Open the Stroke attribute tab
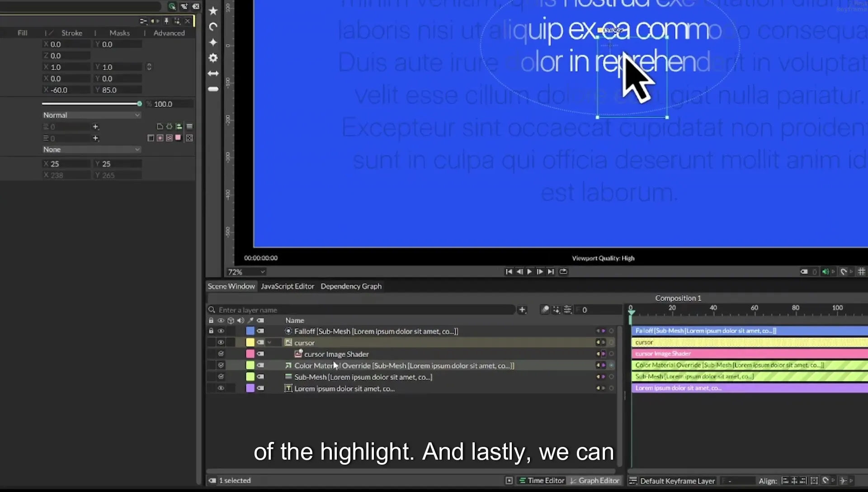The height and width of the screenshot is (492, 868). [72, 33]
